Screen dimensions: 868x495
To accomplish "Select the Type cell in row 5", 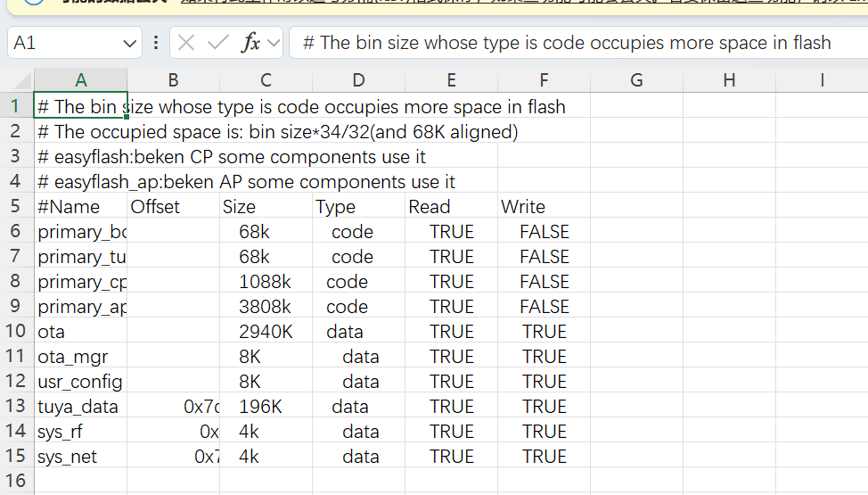I will coord(358,207).
